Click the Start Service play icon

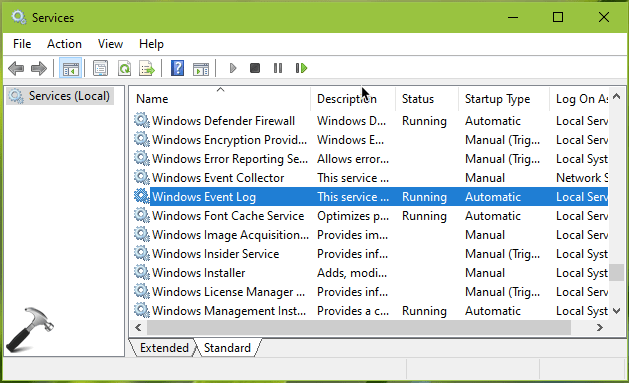pyautogui.click(x=233, y=68)
